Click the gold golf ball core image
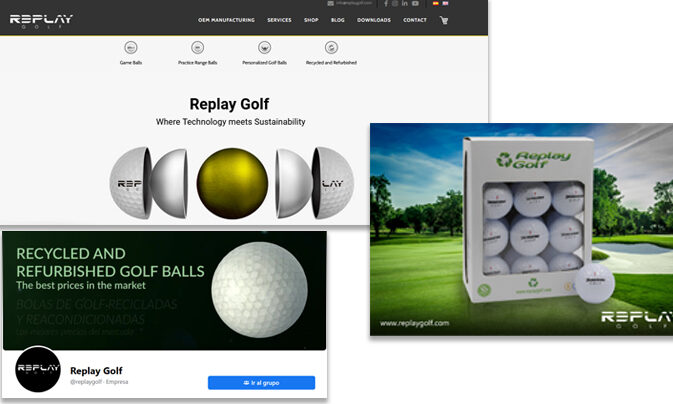The image size is (673, 404). [x=232, y=183]
